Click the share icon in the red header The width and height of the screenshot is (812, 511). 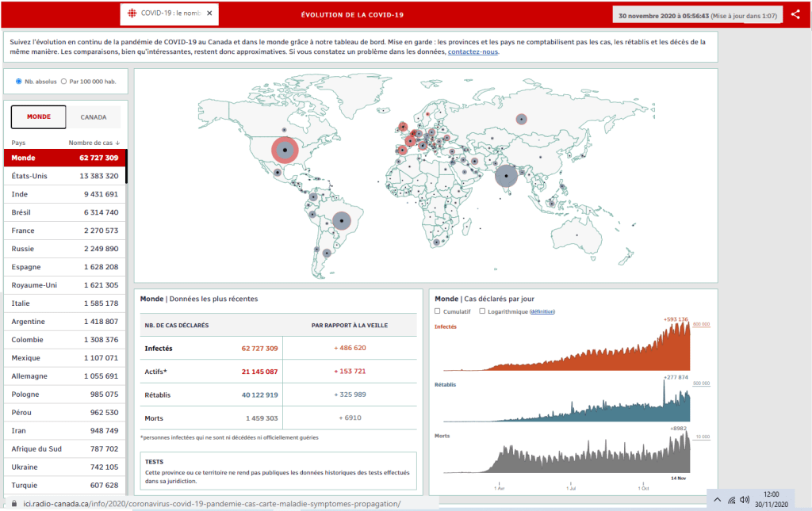tap(795, 14)
